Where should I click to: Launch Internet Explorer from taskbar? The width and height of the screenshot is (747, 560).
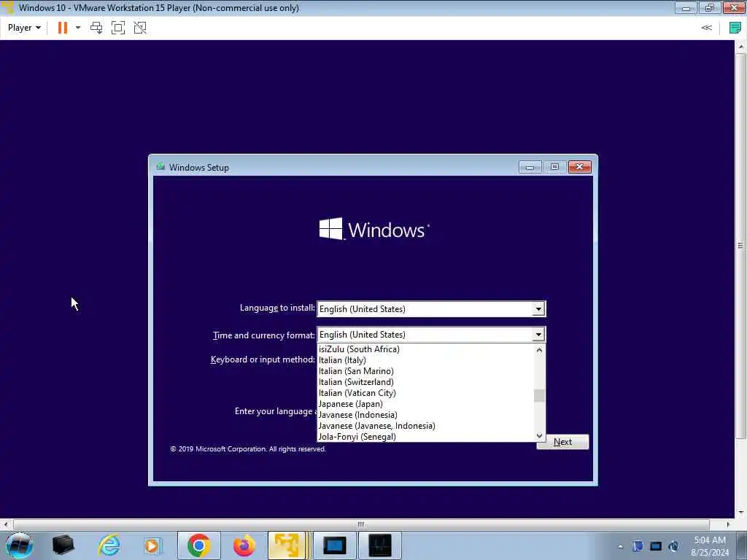[x=109, y=545]
